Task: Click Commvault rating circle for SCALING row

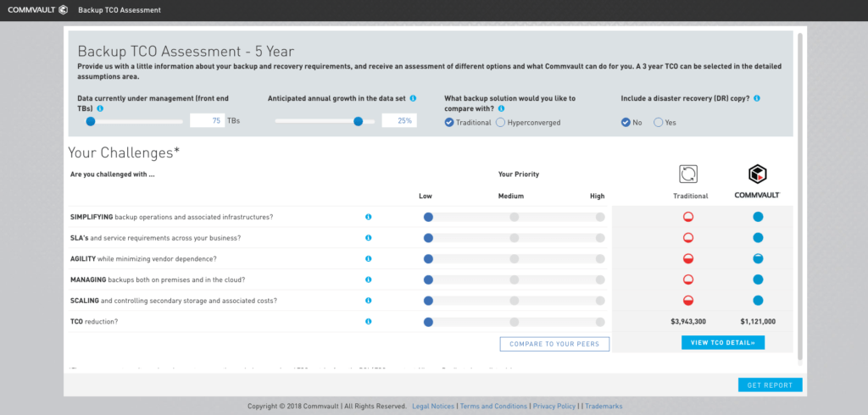Action: (758, 301)
